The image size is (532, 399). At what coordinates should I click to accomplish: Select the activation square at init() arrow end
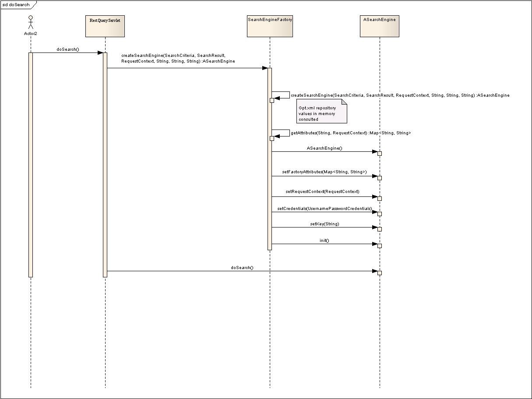point(380,246)
